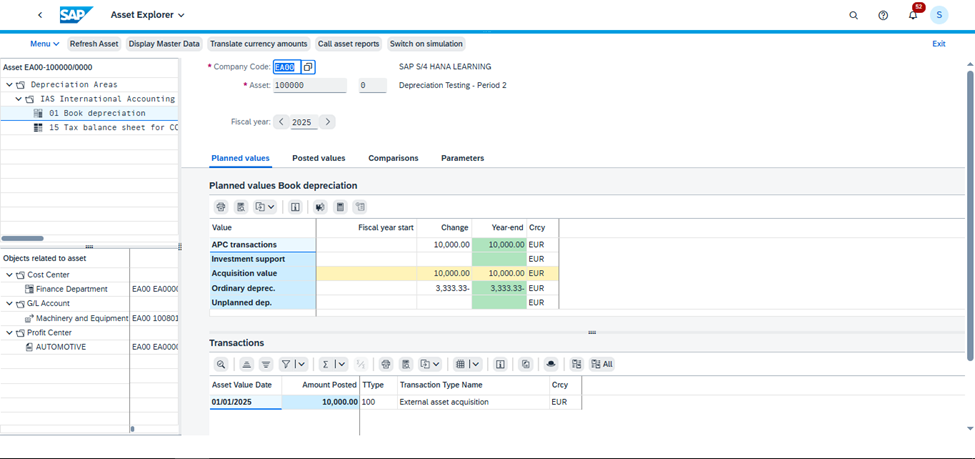Open the Asset Explorer title dropdown

[x=147, y=14]
